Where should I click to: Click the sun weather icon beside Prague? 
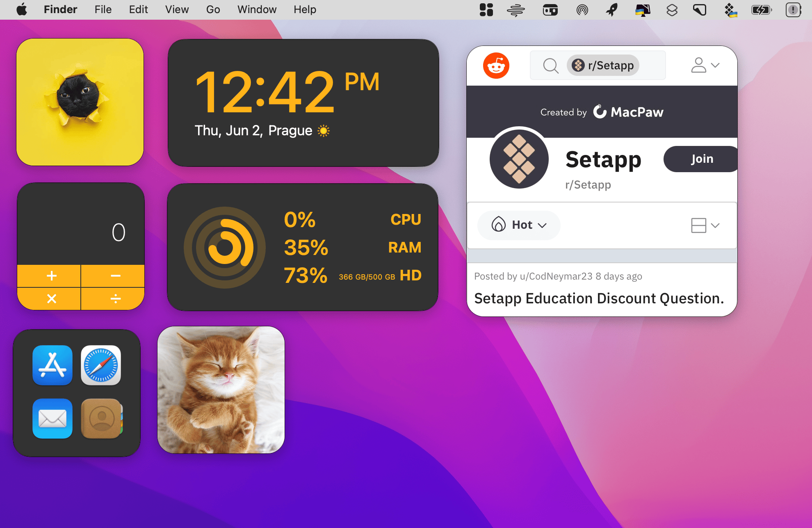[324, 131]
